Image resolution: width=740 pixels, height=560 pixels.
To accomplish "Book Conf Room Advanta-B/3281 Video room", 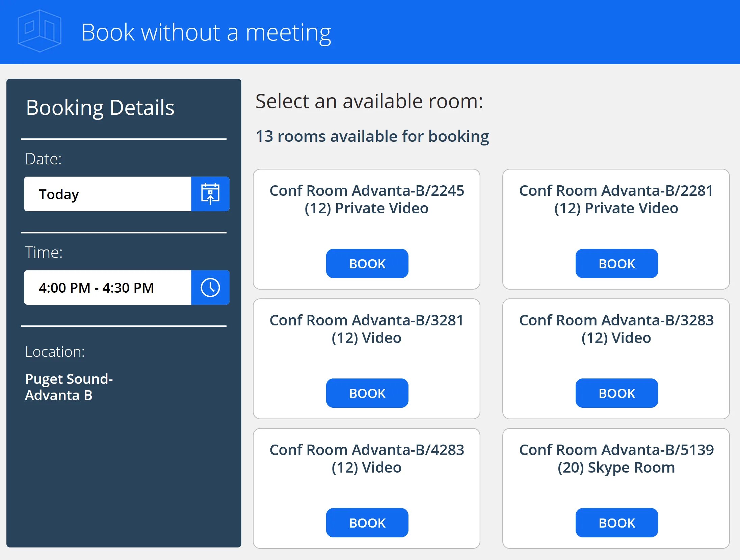I will coord(367,393).
